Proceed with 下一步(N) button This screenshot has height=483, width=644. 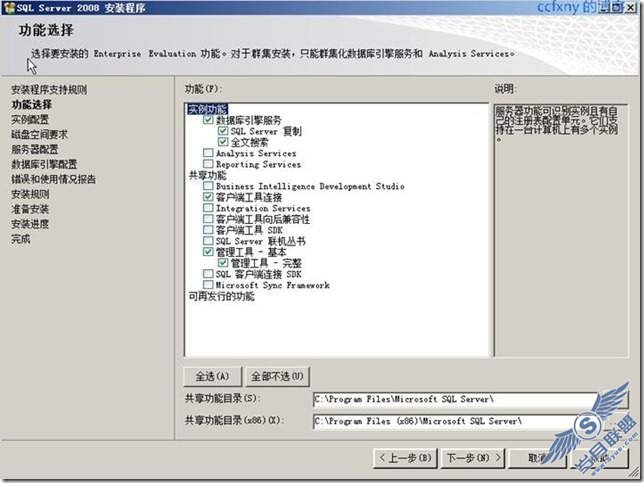(474, 458)
